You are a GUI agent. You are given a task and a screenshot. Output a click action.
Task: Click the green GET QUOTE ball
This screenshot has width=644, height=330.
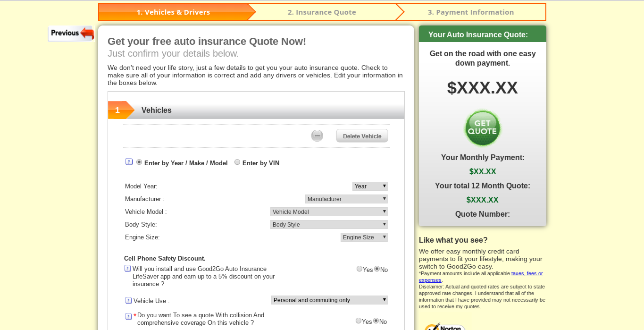482,128
